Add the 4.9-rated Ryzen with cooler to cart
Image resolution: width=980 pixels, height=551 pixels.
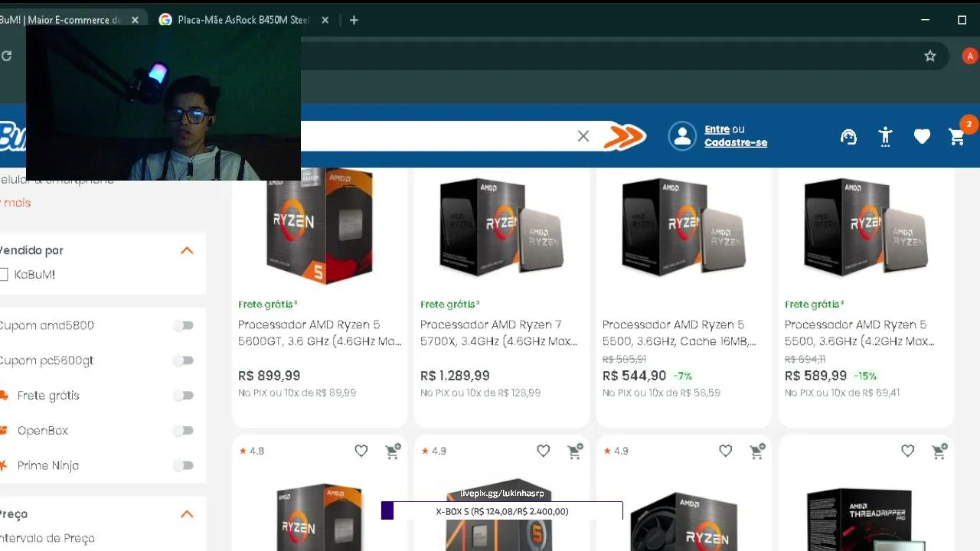[x=757, y=452]
